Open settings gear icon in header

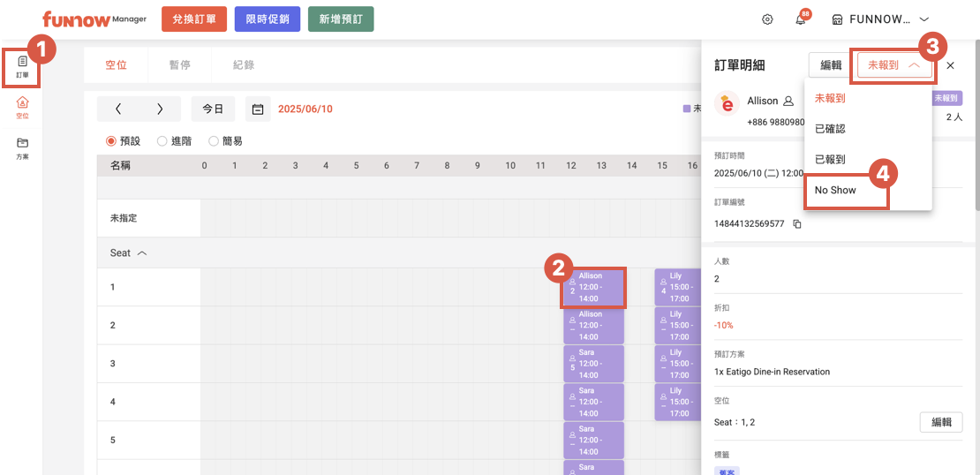(x=767, y=19)
